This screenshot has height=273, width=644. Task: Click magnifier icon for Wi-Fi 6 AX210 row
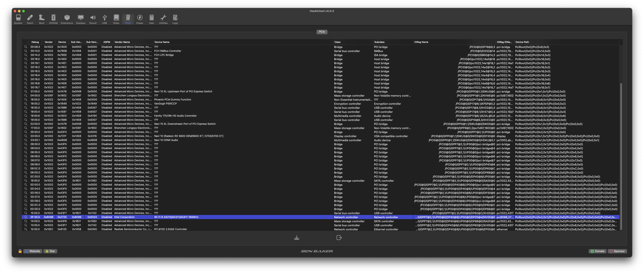pos(25,217)
